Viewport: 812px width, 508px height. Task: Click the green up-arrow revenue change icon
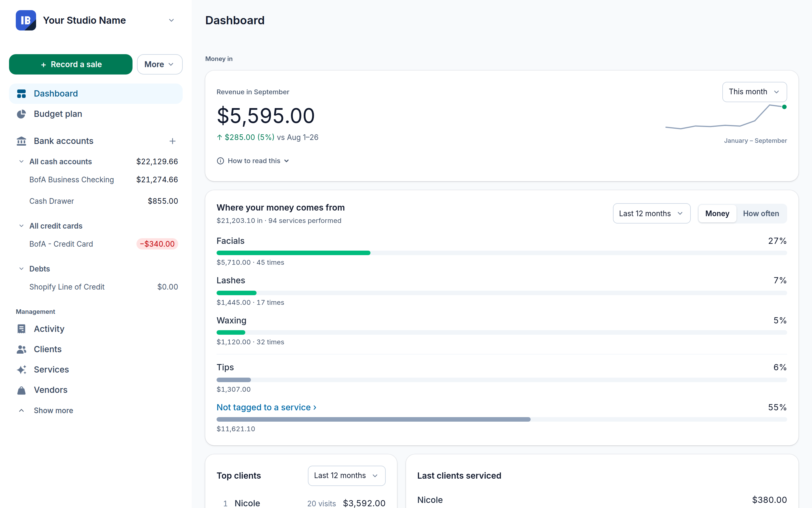(219, 137)
